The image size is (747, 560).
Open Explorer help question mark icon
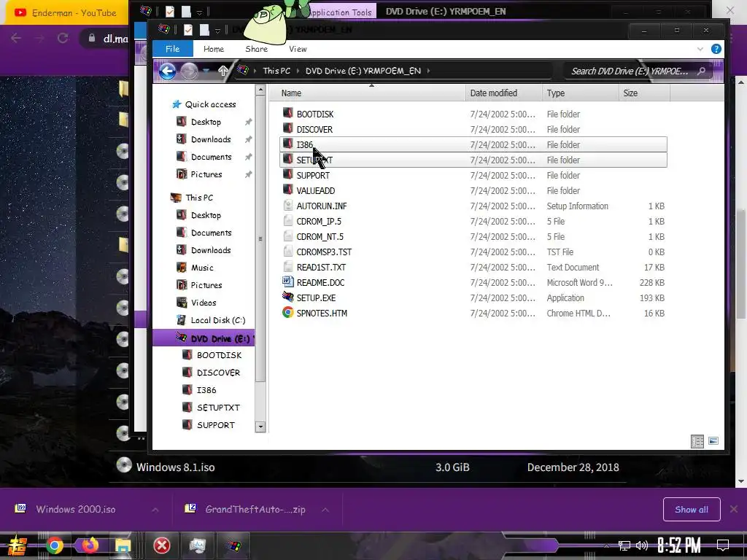(716, 49)
